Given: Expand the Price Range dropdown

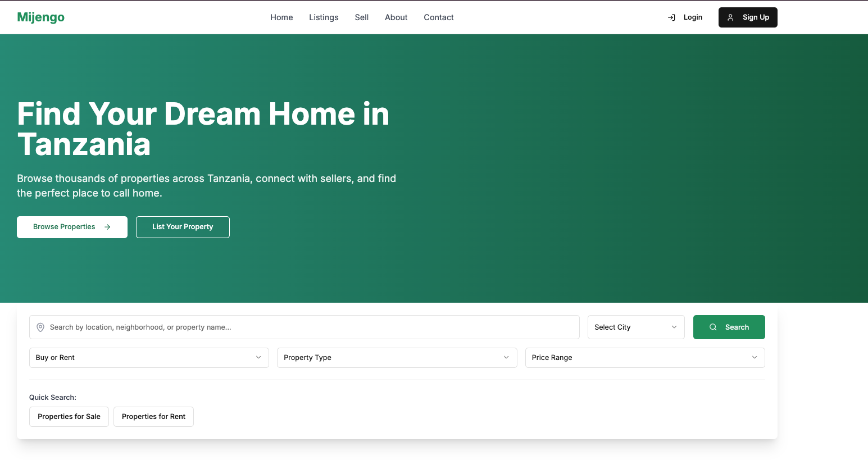Looking at the screenshot, I should tap(644, 358).
